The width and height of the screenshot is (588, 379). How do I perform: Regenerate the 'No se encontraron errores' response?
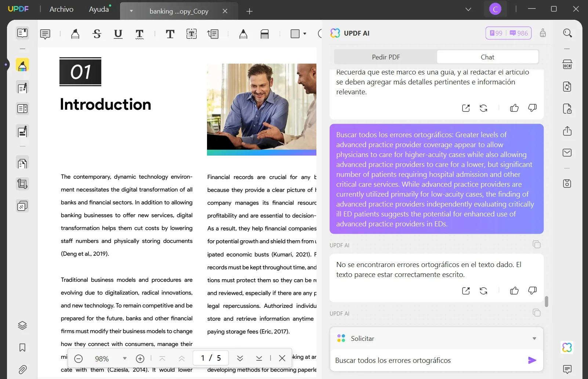[484, 291]
